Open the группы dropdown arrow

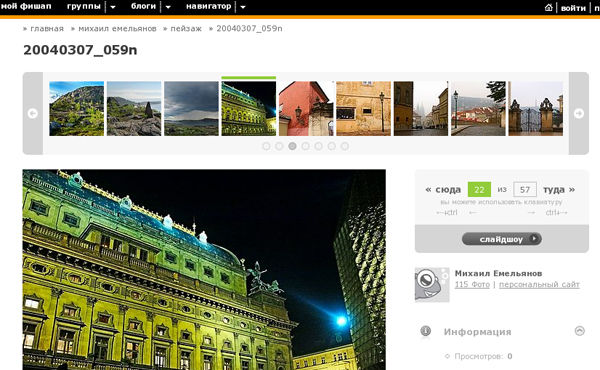[x=113, y=7]
